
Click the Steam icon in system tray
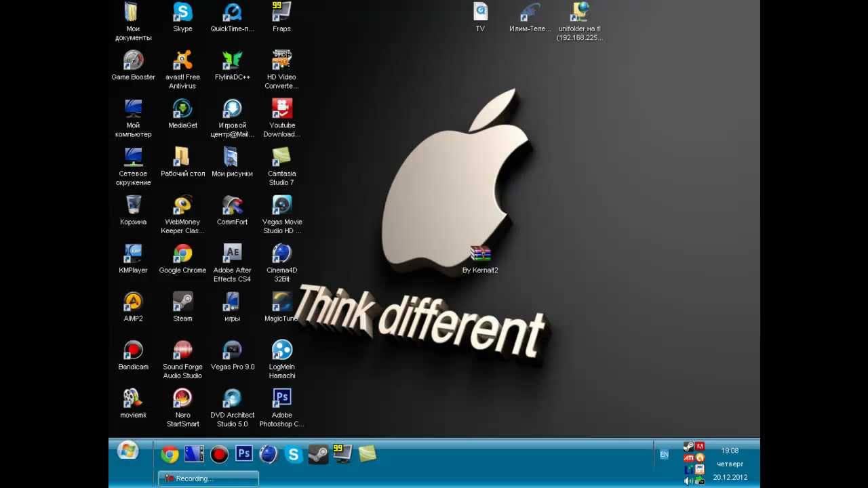tap(688, 447)
